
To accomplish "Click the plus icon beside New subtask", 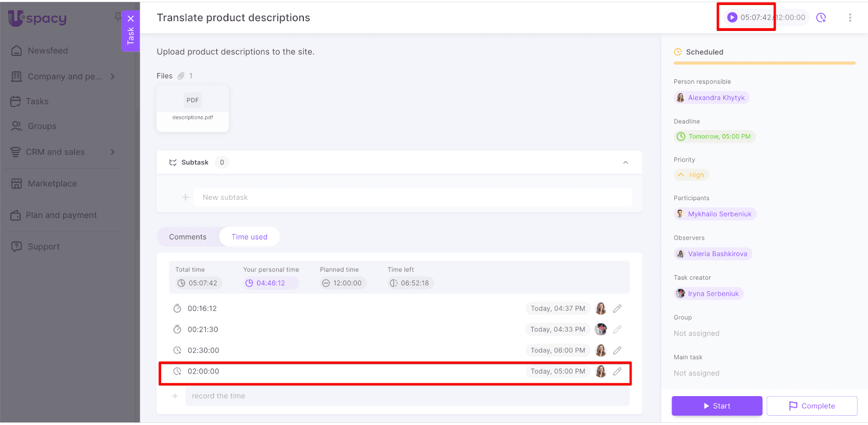I will [186, 198].
